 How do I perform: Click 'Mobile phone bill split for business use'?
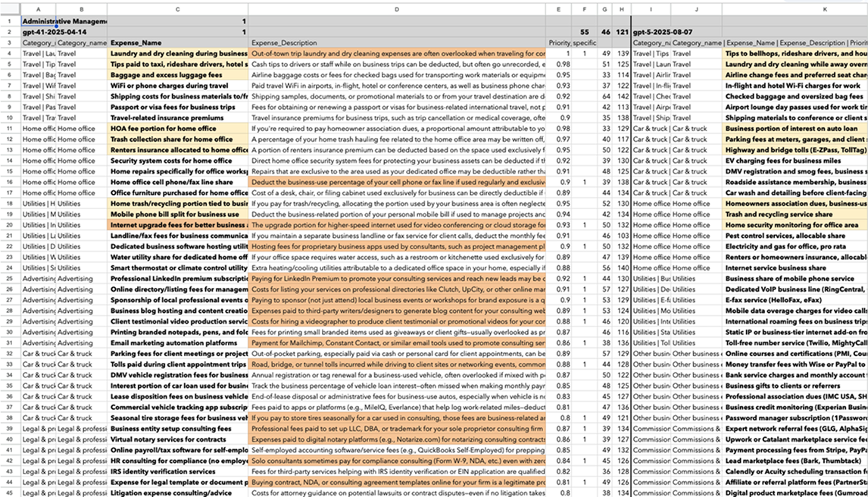178,214
